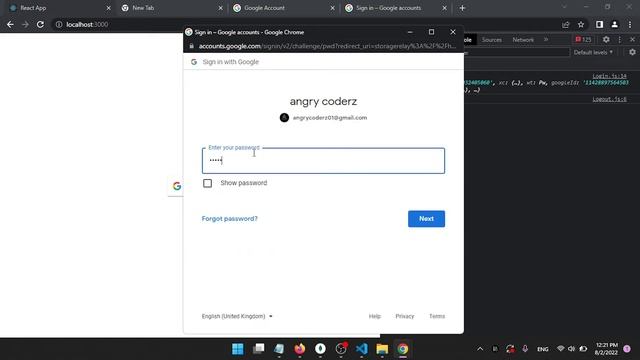The height and width of the screenshot is (360, 640).
Task: Click Forgot password? link
Action: [229, 219]
